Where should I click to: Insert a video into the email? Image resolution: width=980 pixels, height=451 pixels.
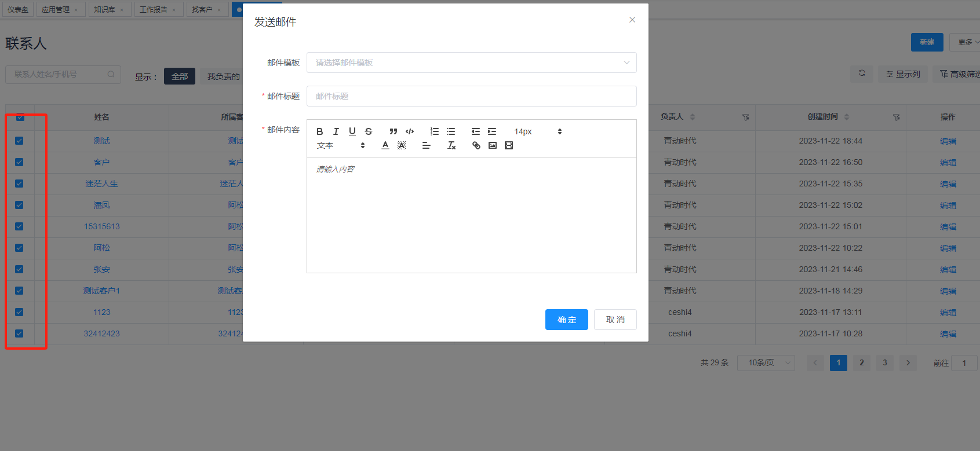509,145
